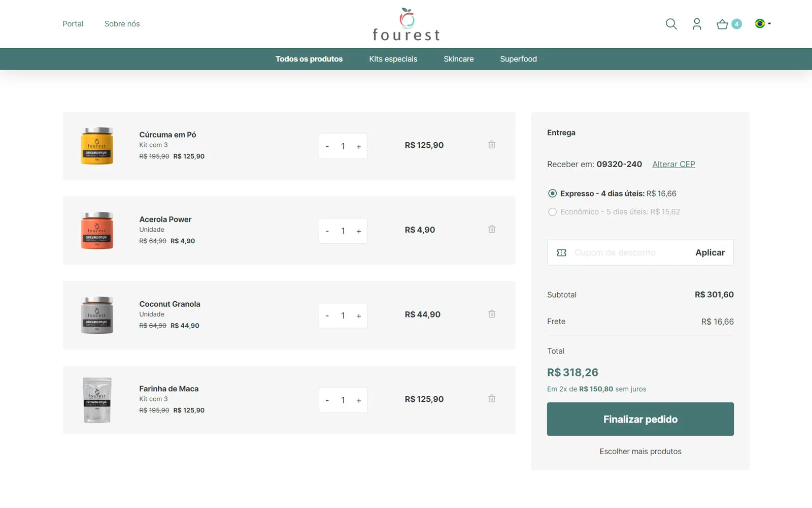Click the quantity value of Cúrcuma em Pó
This screenshot has width=812, height=508.
click(x=343, y=146)
